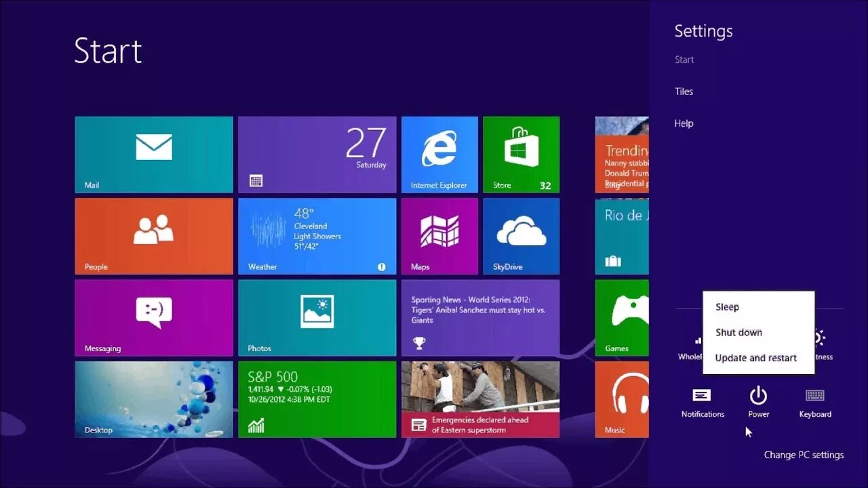Open the S&P 500 Finance tile
This screenshot has width=868, height=488.
point(317,399)
